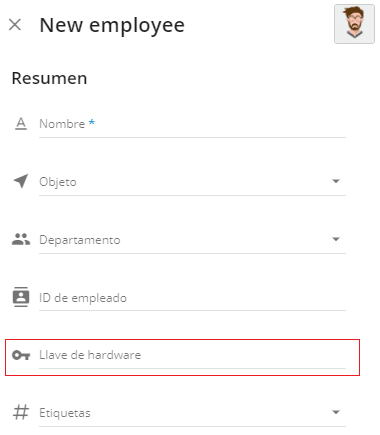Click the hash icon beside Etiquetas
Image resolution: width=380 pixels, height=435 pixels.
tap(21, 412)
